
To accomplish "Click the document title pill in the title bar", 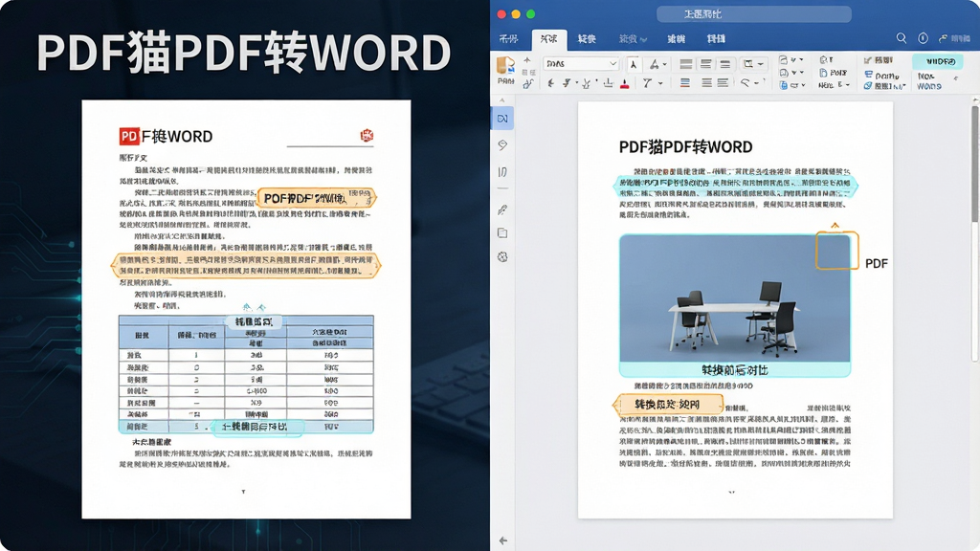I will pyautogui.click(x=754, y=13).
